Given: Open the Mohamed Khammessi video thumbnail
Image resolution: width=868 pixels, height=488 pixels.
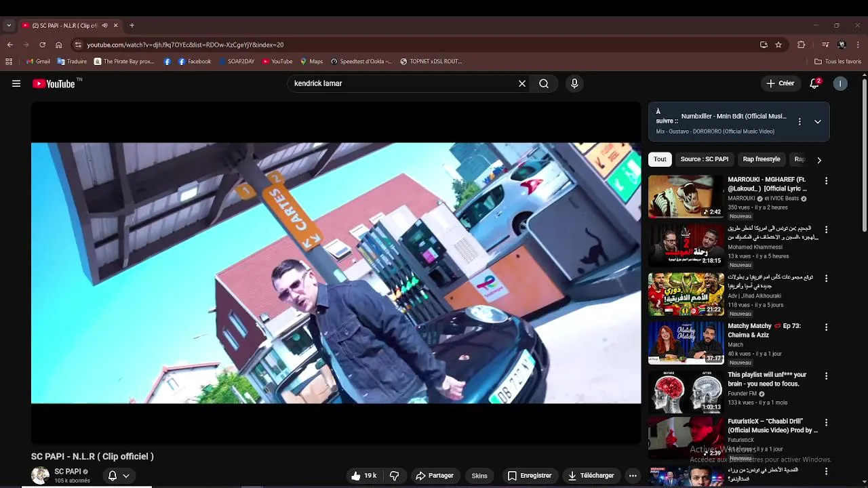Looking at the screenshot, I should coord(686,245).
